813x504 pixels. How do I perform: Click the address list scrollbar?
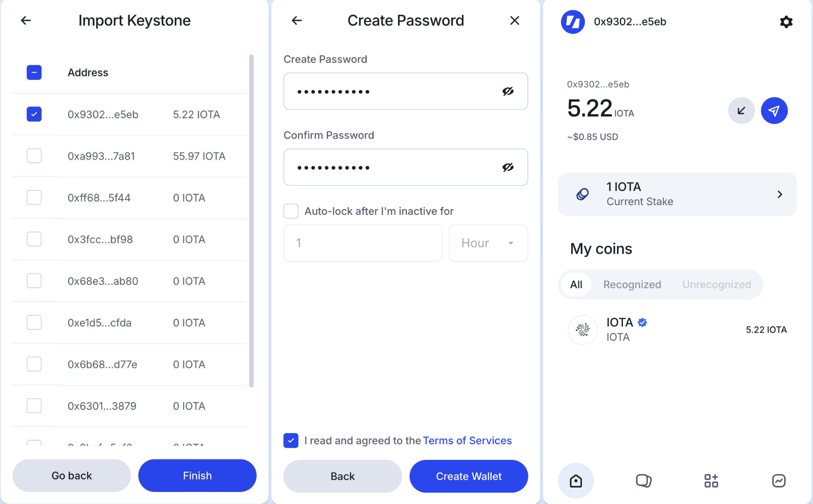251,221
